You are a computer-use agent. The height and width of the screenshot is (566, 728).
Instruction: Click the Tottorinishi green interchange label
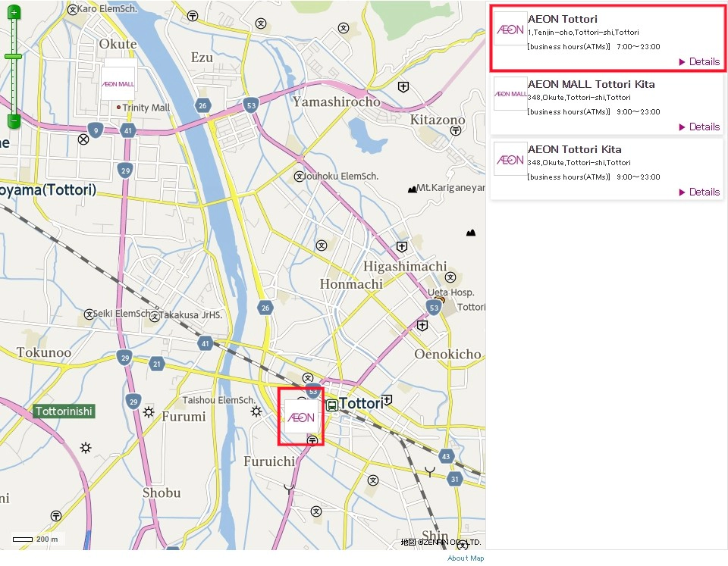coord(64,411)
